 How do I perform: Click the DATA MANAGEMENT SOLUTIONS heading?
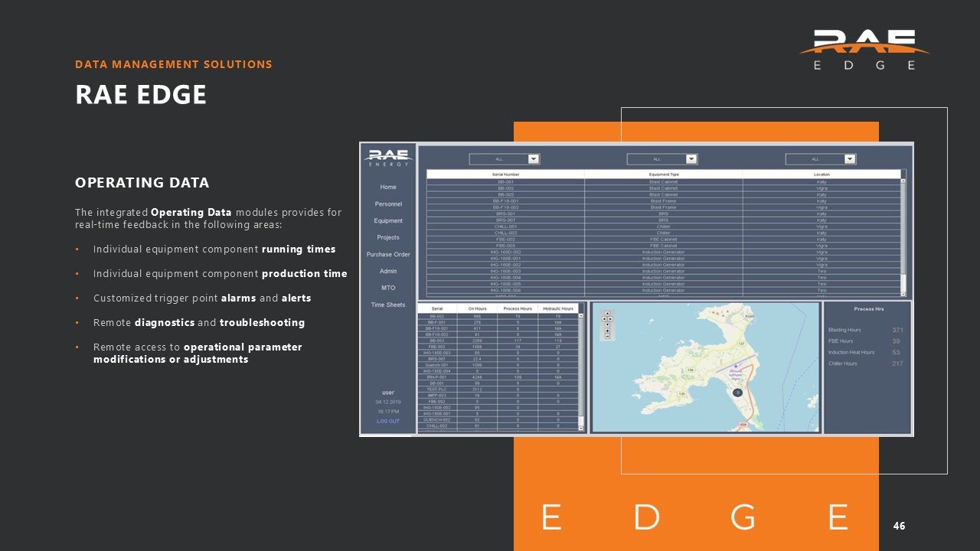174,64
